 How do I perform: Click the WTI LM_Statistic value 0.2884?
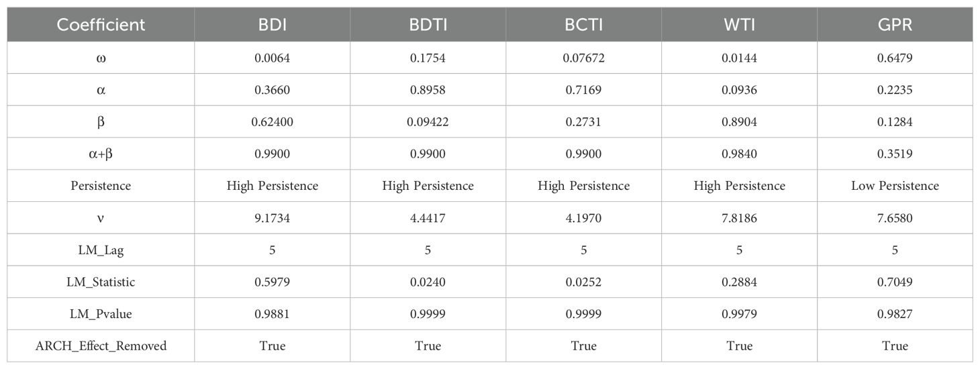click(x=739, y=282)
